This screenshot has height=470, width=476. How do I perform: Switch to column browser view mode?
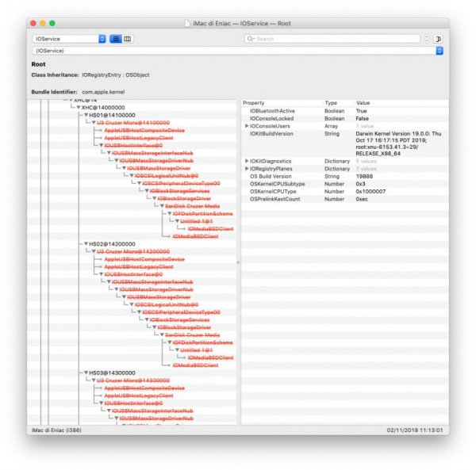[x=128, y=39]
